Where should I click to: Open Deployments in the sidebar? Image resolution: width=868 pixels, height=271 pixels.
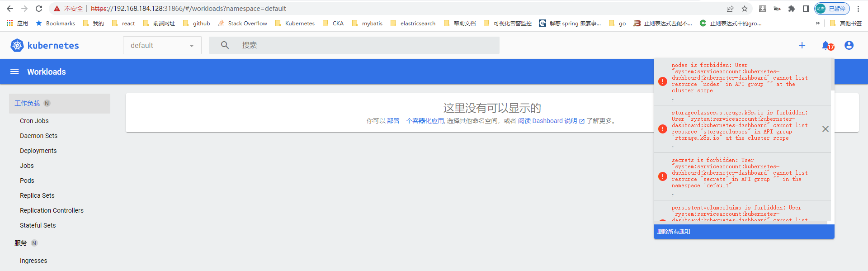[x=38, y=151]
